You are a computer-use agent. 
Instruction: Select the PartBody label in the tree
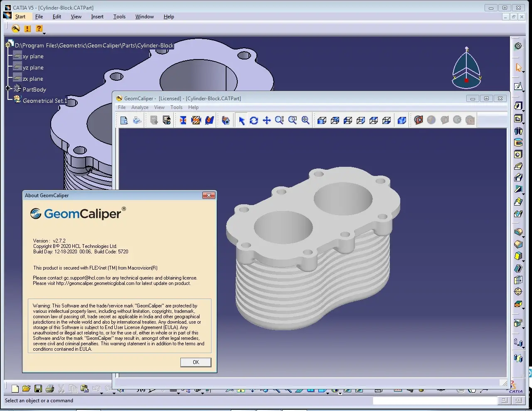[34, 89]
